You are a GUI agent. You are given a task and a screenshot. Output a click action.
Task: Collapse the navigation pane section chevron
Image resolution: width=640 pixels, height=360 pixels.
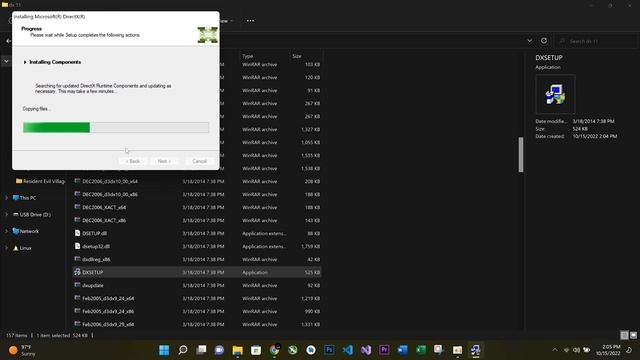(x=6, y=62)
